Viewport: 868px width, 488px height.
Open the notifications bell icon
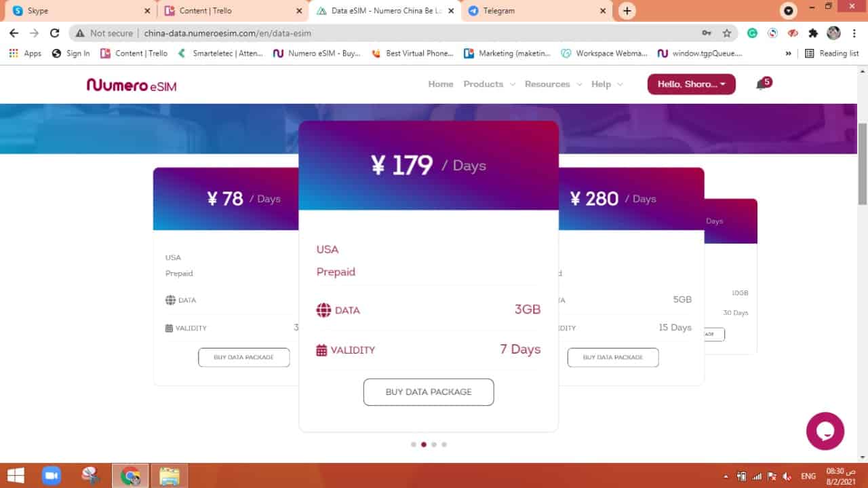click(760, 85)
